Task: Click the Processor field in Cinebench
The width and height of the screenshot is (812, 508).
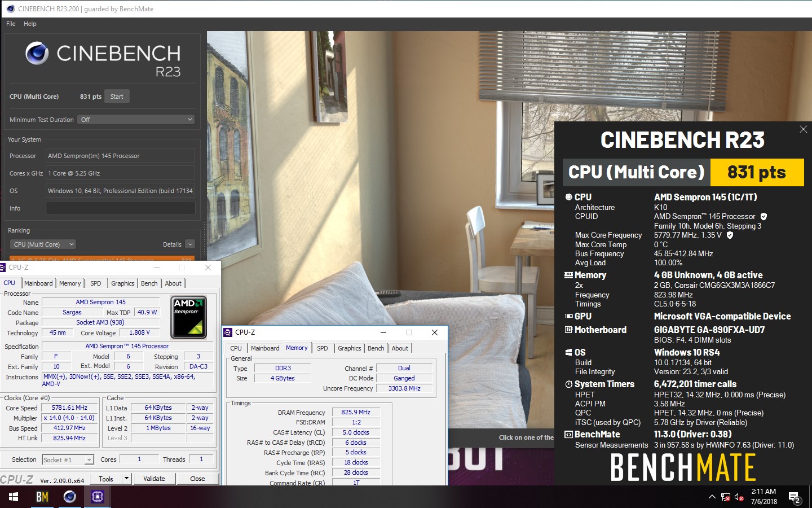Action: click(120, 156)
